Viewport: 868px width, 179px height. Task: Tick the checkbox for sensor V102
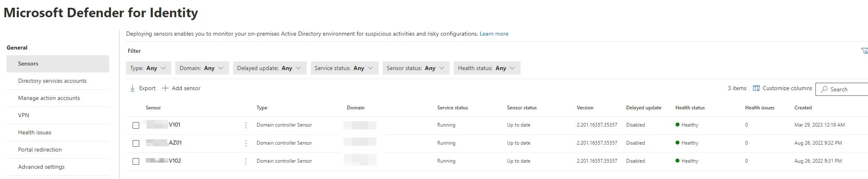click(x=136, y=161)
